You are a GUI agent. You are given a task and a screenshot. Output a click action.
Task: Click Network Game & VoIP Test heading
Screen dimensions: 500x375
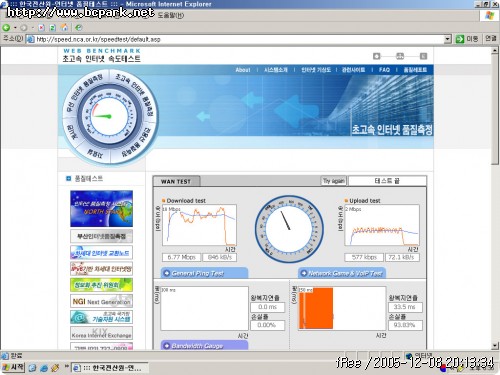point(346,273)
